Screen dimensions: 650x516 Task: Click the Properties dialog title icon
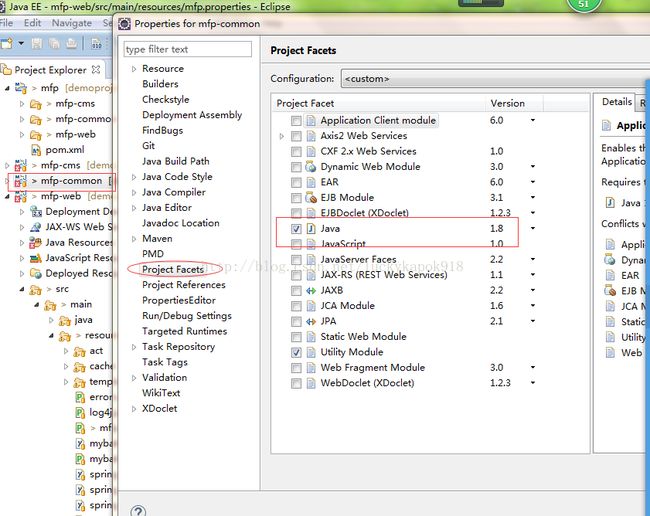point(124,24)
